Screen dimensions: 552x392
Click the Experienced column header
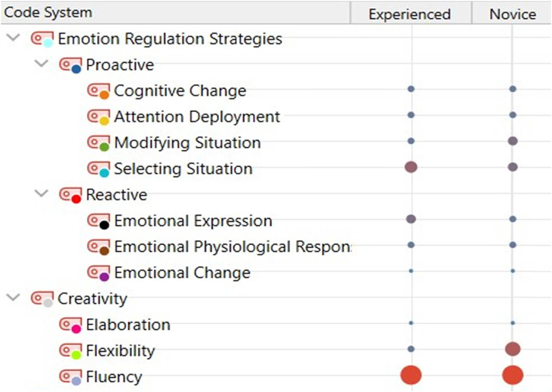coord(409,13)
